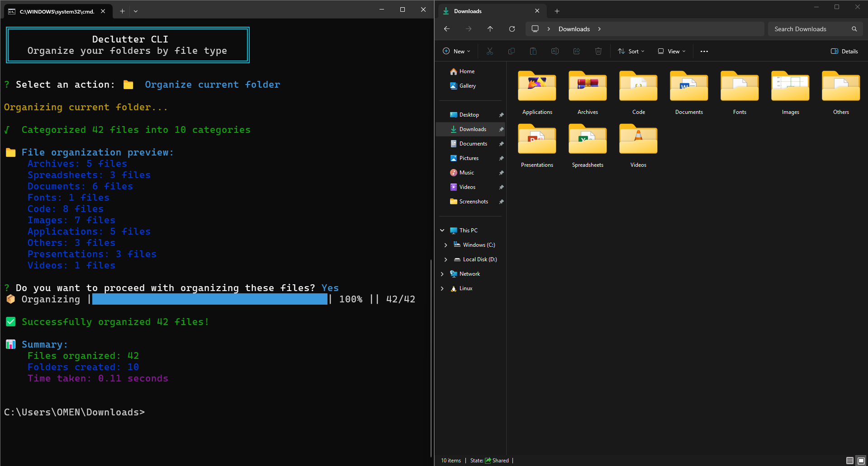Expand the Local Disk (D:) node

click(446, 259)
